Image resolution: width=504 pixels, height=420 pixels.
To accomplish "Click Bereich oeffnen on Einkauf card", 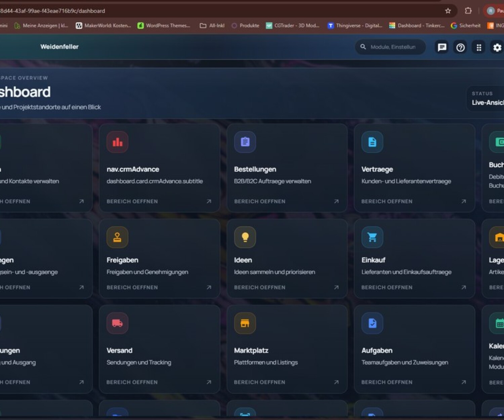I will tap(387, 287).
